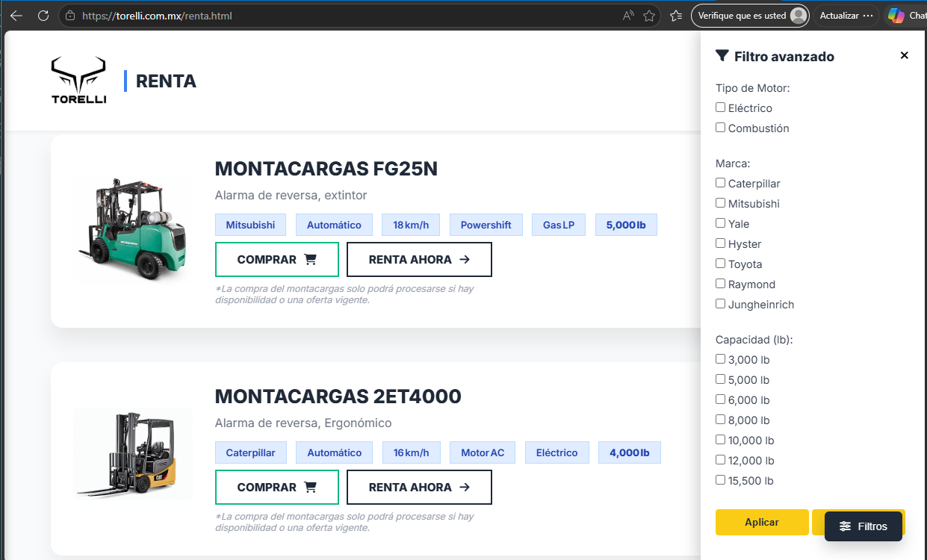Click the Powershift tag
The image size is (927, 560).
click(486, 225)
